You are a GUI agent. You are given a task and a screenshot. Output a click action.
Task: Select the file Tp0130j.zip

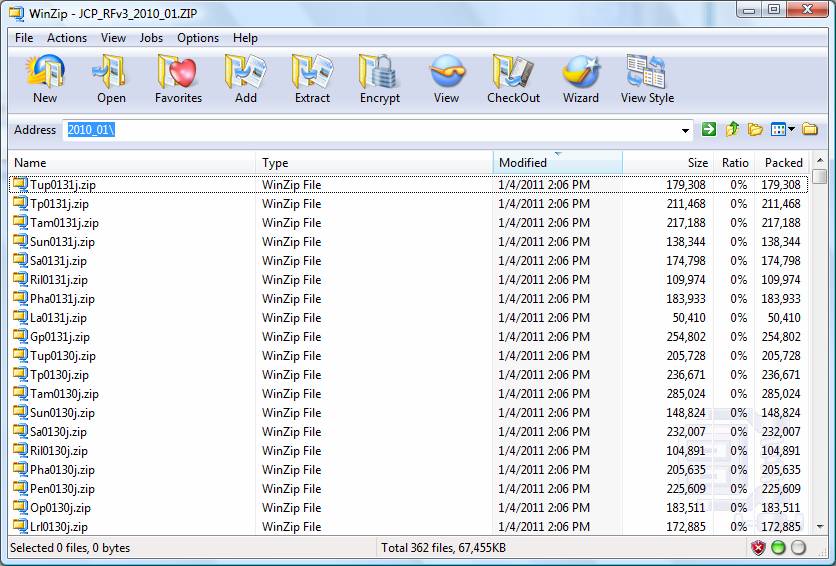point(59,375)
